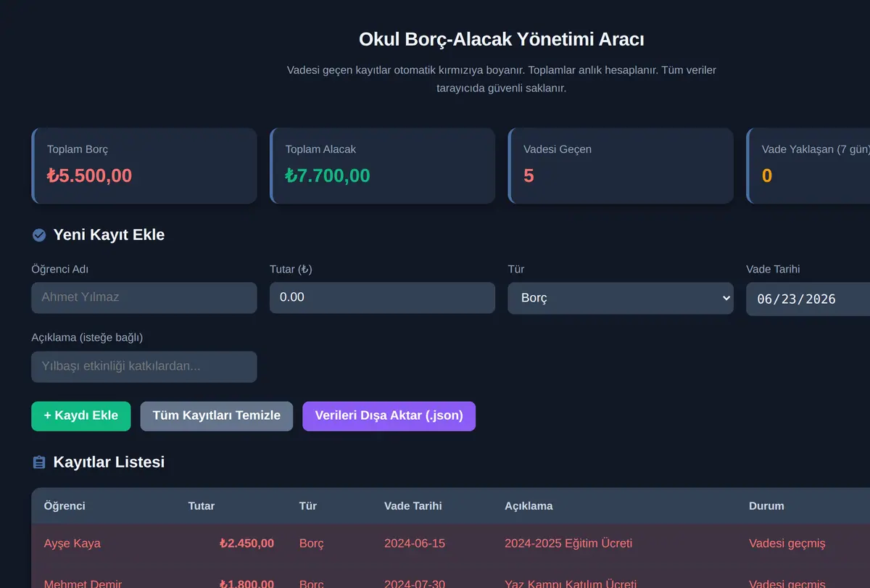Click the Okul Borç-Alacak Yönetimi Aracı title
Viewport: 870px width, 588px height.
click(502, 39)
